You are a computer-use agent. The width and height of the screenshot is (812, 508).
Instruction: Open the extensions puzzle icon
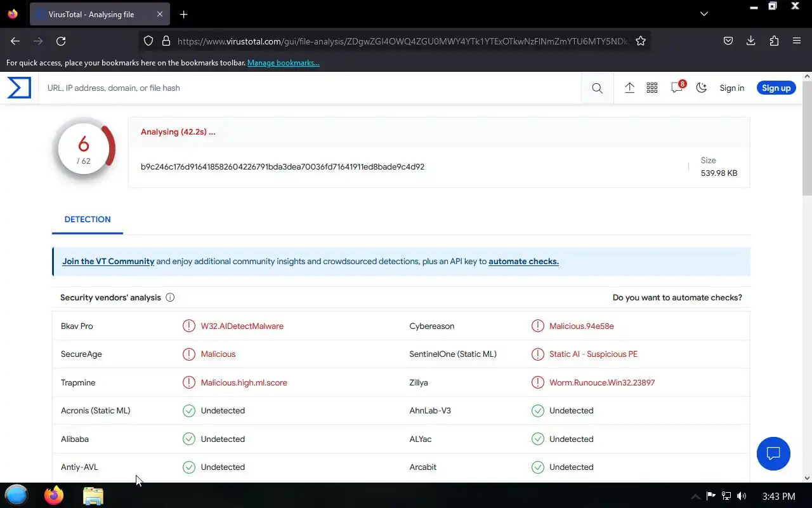774,41
